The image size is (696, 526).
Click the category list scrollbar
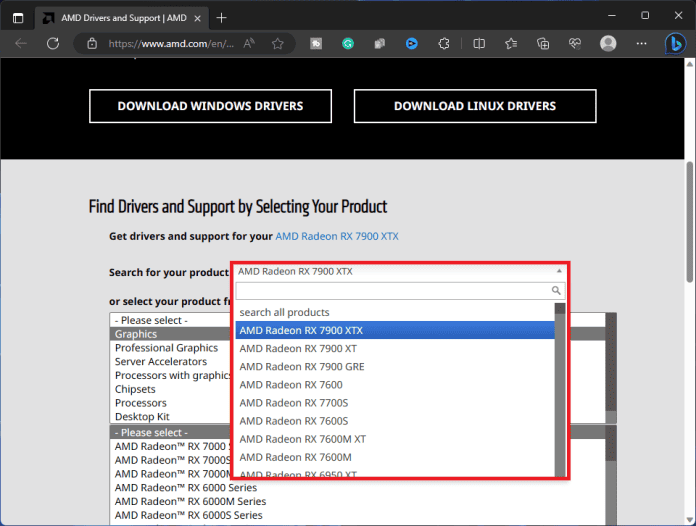point(611,368)
